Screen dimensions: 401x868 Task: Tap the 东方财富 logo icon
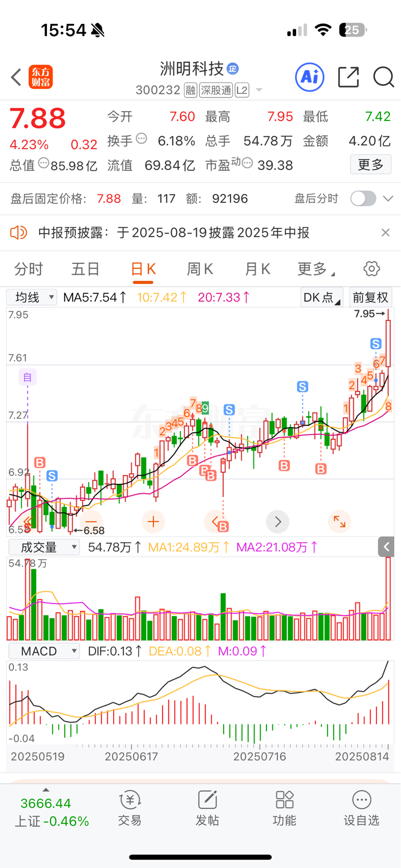point(41,77)
